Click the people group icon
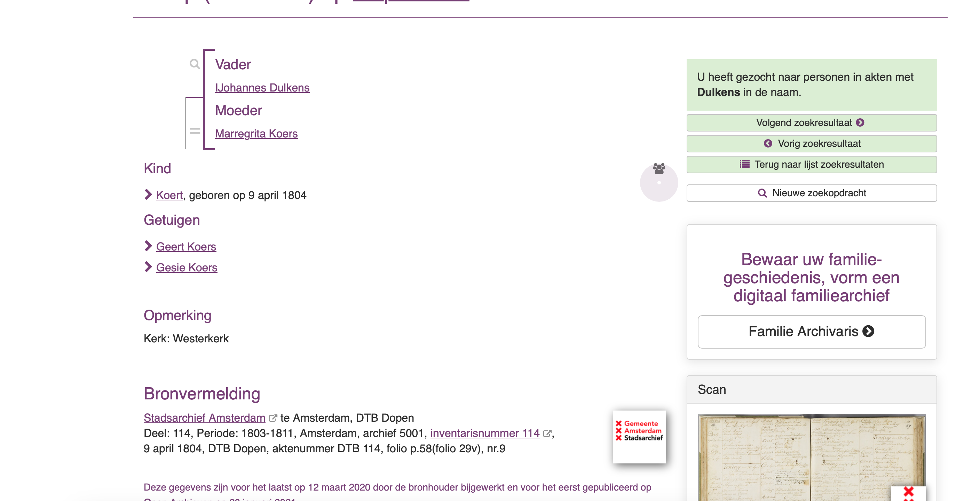The image size is (980, 501). tap(659, 168)
